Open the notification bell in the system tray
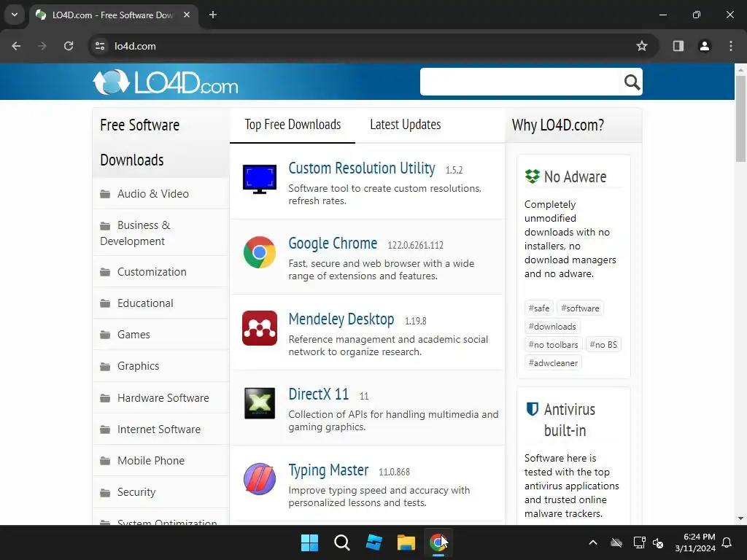This screenshot has width=747, height=560. coord(727,542)
